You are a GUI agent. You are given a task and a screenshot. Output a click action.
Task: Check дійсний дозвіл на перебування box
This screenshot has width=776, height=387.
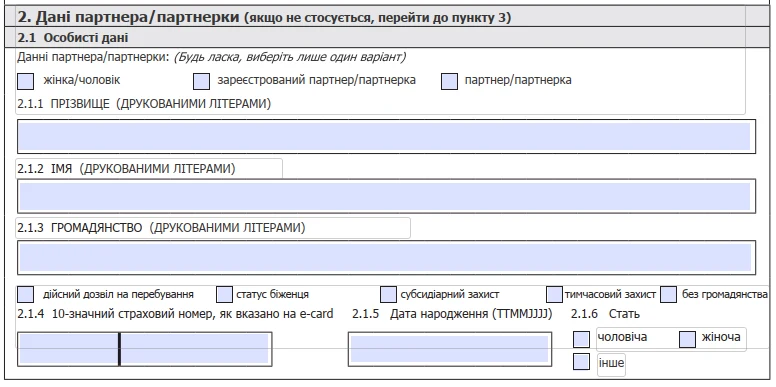25,294
